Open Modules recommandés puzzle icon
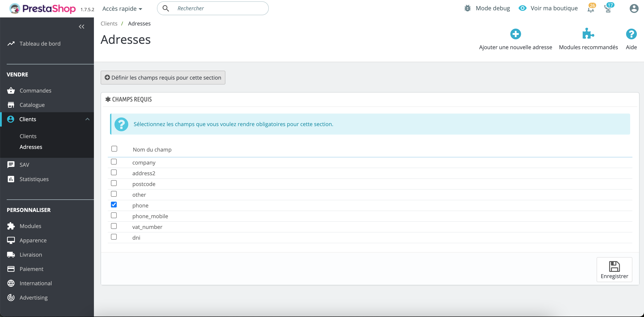 588,34
